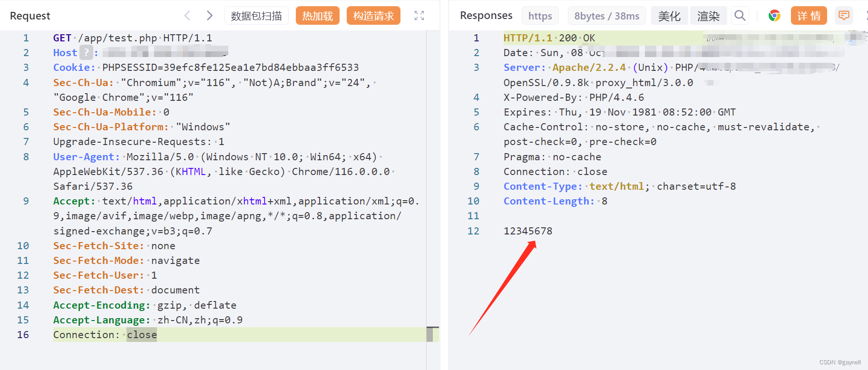This screenshot has width=868, height=370.
Task: Open response in Chrome browser icon
Action: (774, 16)
